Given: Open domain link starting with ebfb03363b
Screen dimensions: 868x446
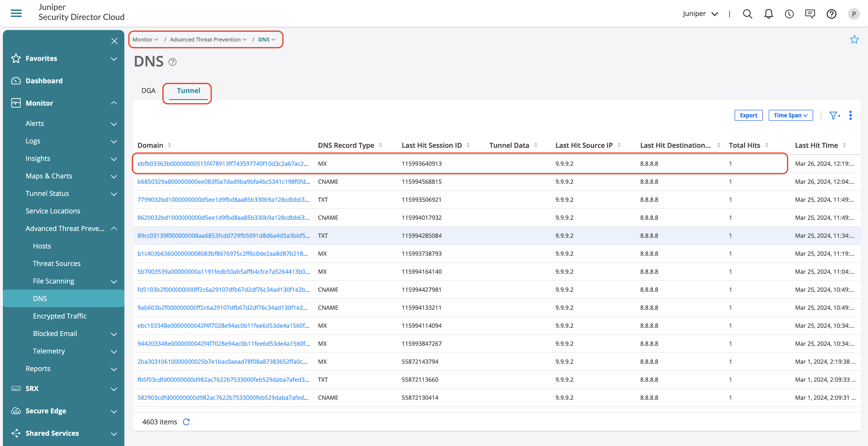Looking at the screenshot, I should (x=222, y=163).
